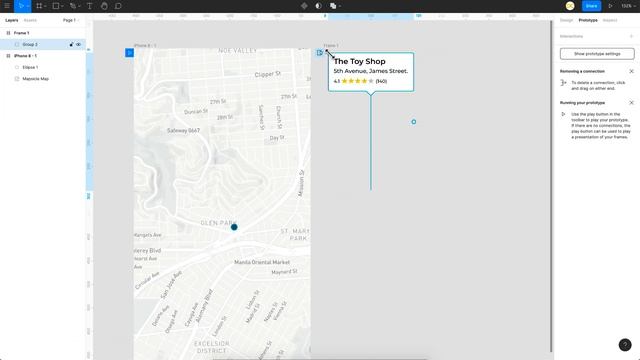Viewport: 640px width, 360px height.
Task: Switch to the Prototype tab
Action: tap(588, 20)
